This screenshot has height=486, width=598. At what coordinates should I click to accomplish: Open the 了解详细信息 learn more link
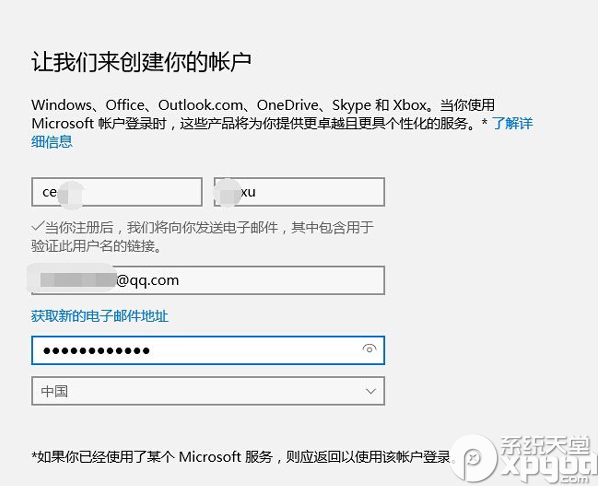pos(512,124)
